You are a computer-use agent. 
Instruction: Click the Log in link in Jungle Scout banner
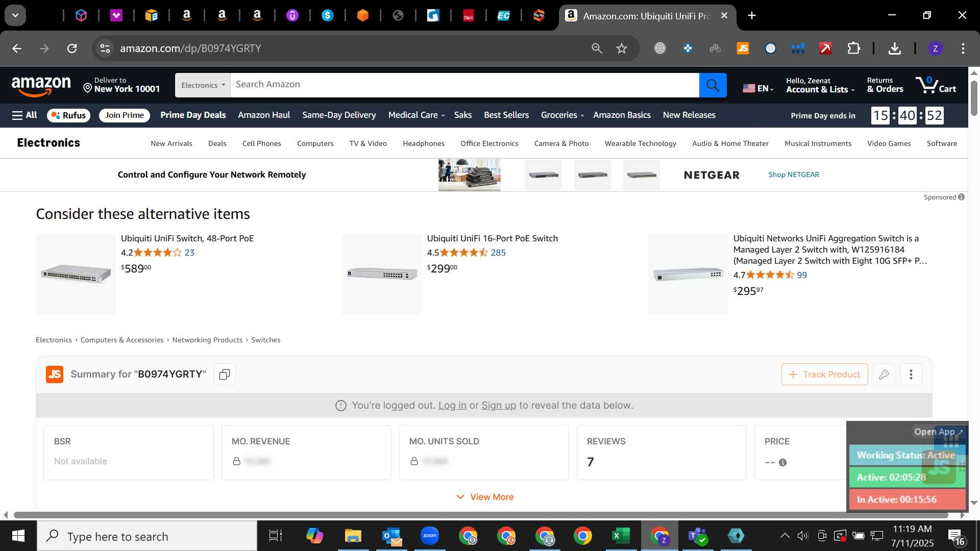point(452,406)
